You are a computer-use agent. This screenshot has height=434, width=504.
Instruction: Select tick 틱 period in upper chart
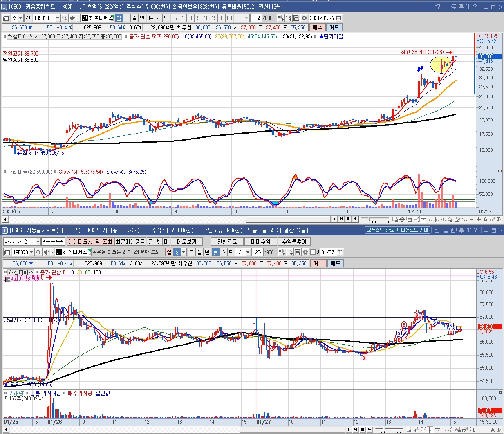pyautogui.click(x=166, y=18)
